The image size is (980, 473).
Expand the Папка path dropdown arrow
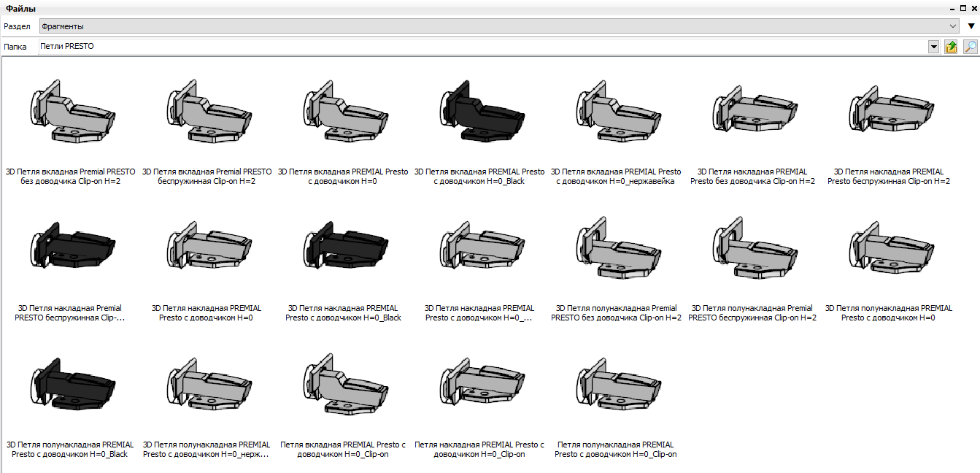[933, 47]
